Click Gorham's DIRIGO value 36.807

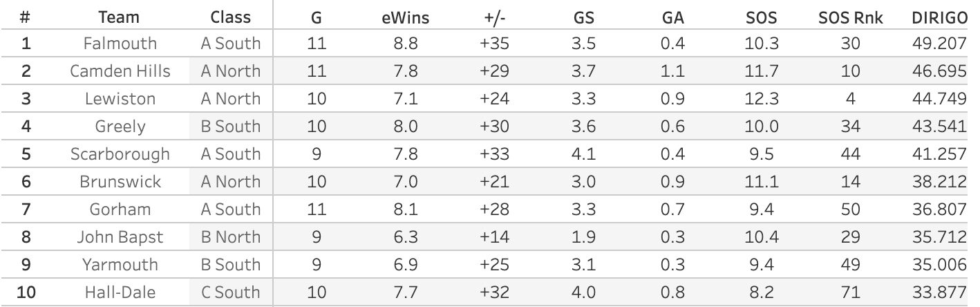[x=938, y=210]
